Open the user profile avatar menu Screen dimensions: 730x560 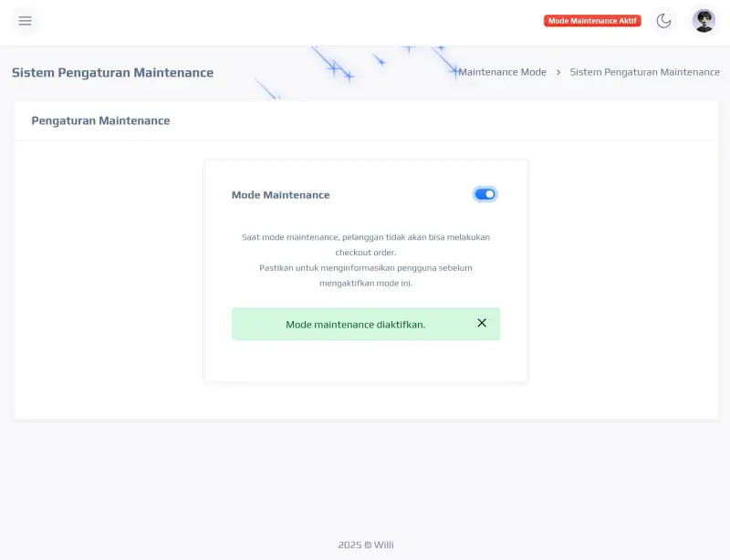click(x=704, y=21)
